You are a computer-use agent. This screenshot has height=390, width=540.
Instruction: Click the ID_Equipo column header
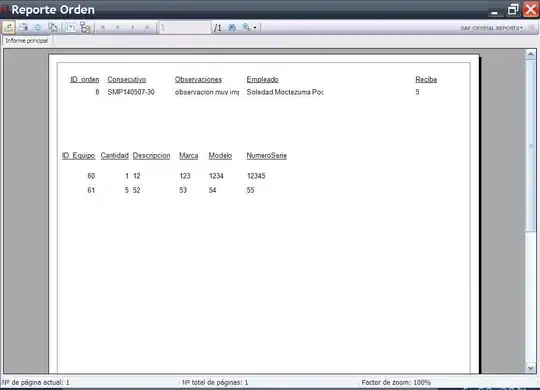click(x=79, y=156)
